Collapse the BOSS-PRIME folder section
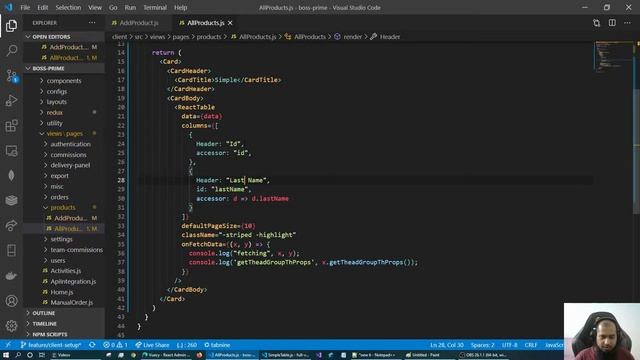This screenshot has width=640, height=360. pyautogui.click(x=64, y=68)
